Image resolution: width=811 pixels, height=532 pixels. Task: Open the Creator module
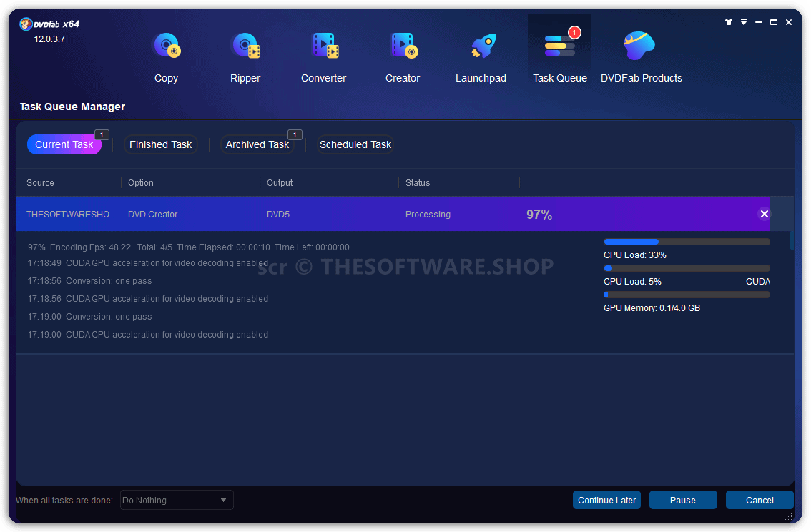403,57
